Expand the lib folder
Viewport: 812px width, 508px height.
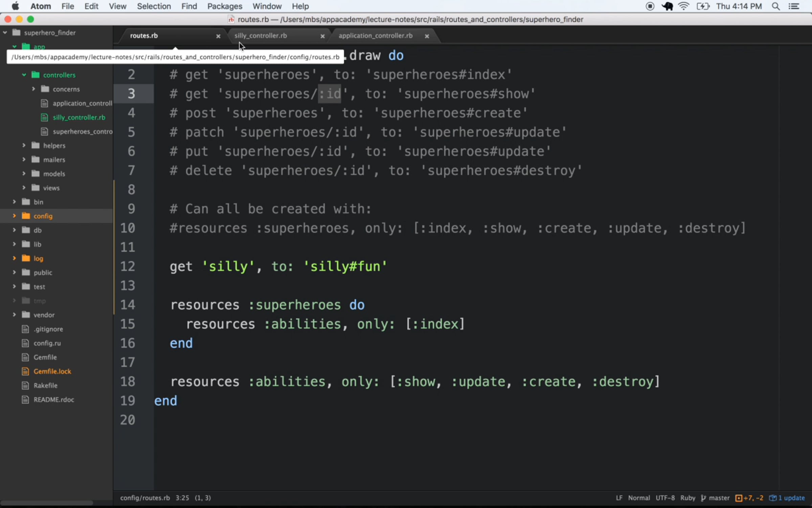[14, 244]
